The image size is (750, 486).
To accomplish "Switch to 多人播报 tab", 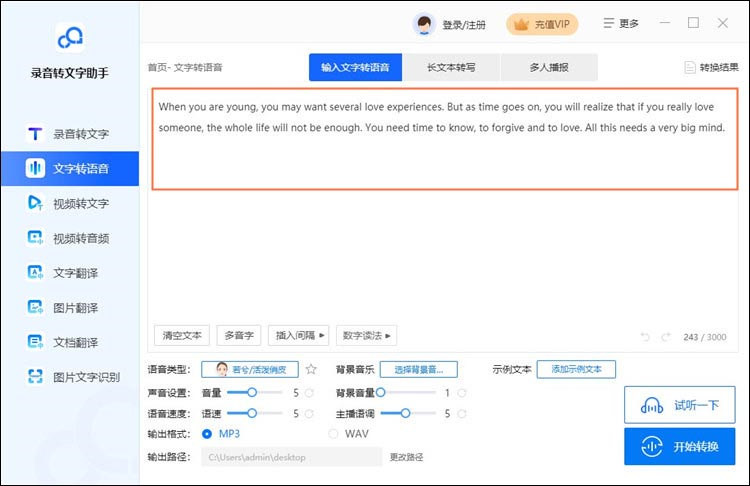I will tap(549, 67).
